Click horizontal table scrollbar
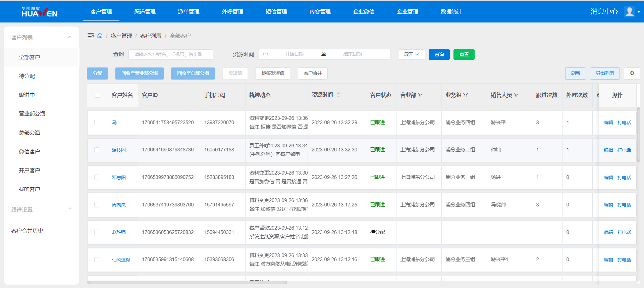644x288 pixels. pyautogui.click(x=187, y=283)
